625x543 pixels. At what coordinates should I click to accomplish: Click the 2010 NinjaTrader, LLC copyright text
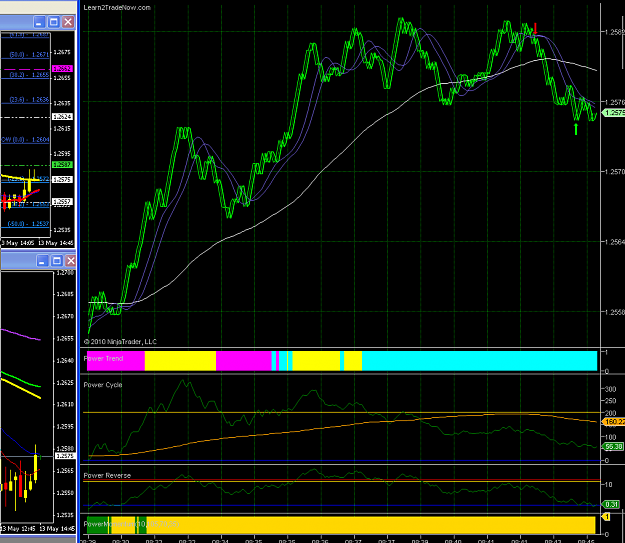[120, 342]
